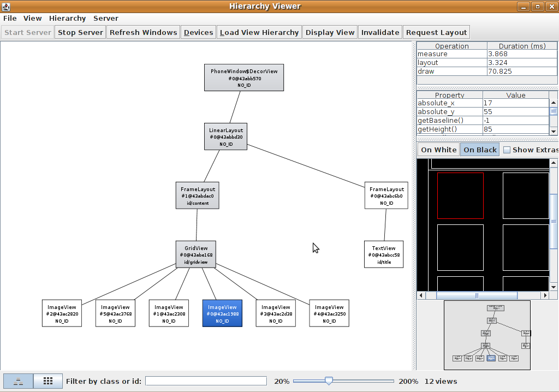Select the TextView id/title node
Screen dimensions: 559x392
(x=384, y=254)
